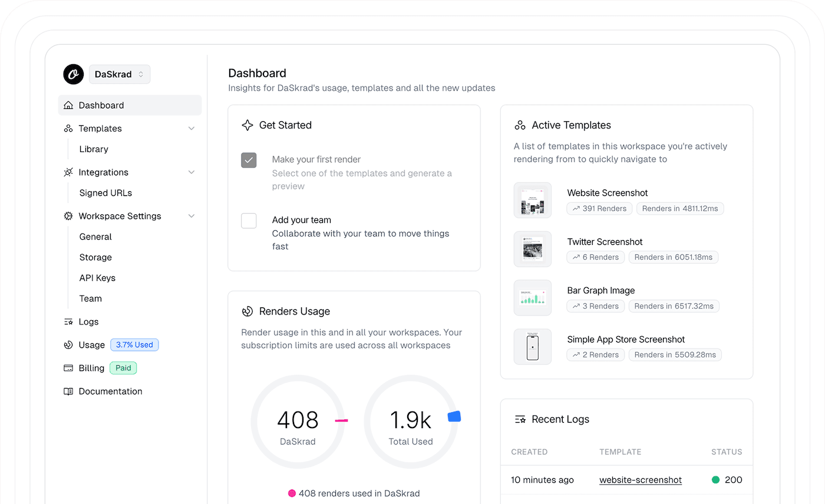Click the Usage chart icon

[x=68, y=345]
